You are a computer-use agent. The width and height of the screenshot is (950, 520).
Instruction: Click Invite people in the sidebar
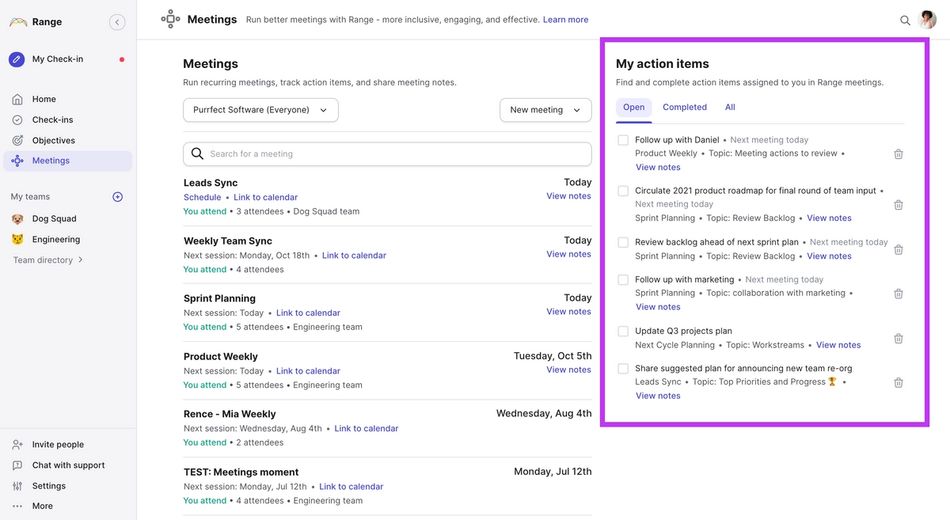point(58,445)
